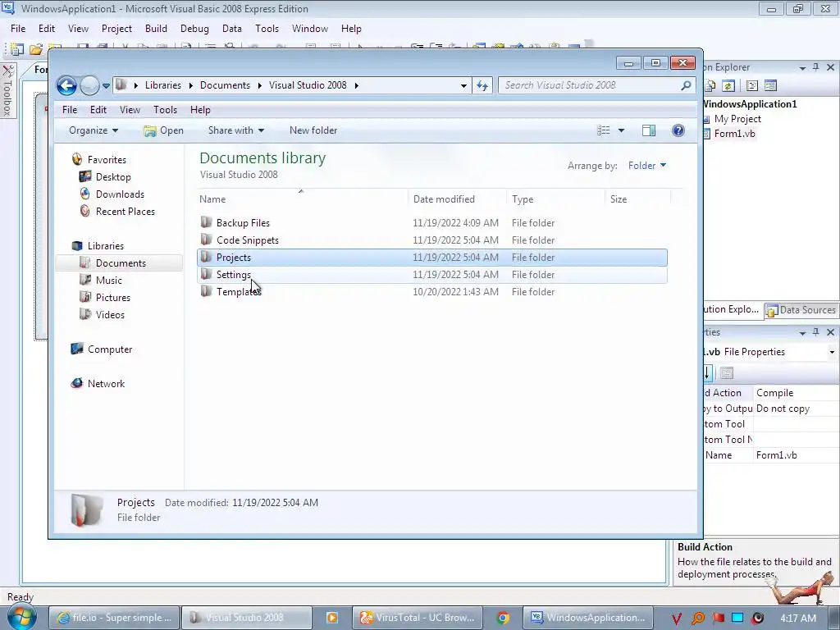Click the Back arrow in Explorer window
Image resolution: width=840 pixels, height=630 pixels.
pyautogui.click(x=67, y=85)
